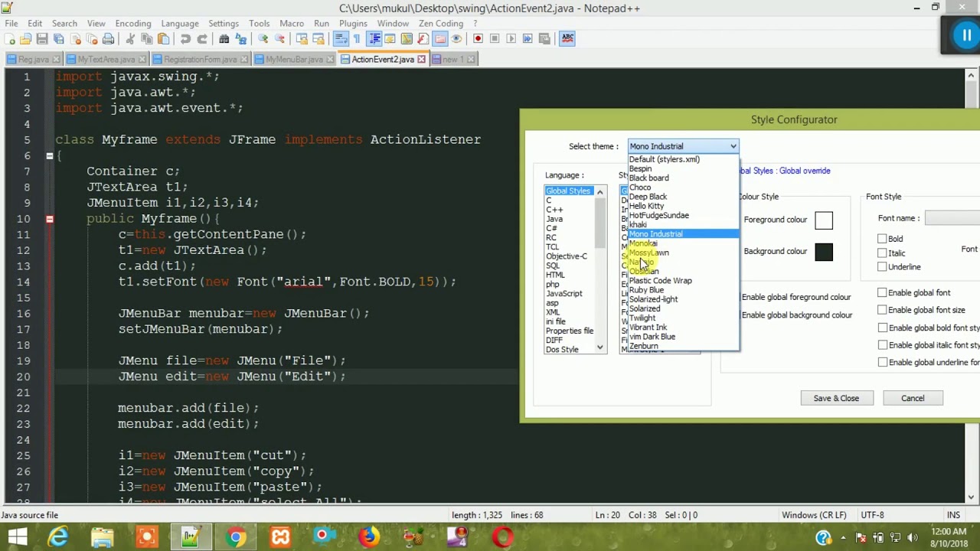Click the Cut scissors toolbar icon
Image resolution: width=980 pixels, height=551 pixels.
tap(130, 38)
